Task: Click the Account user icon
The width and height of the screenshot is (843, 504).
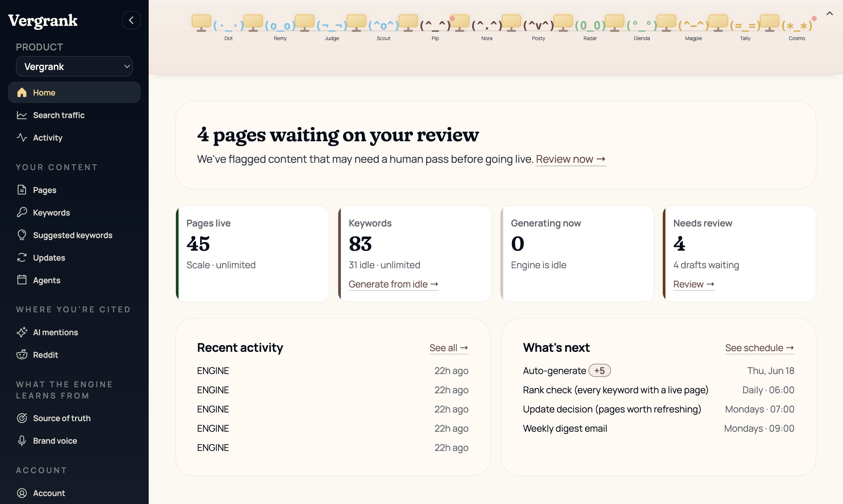Action: (x=22, y=493)
